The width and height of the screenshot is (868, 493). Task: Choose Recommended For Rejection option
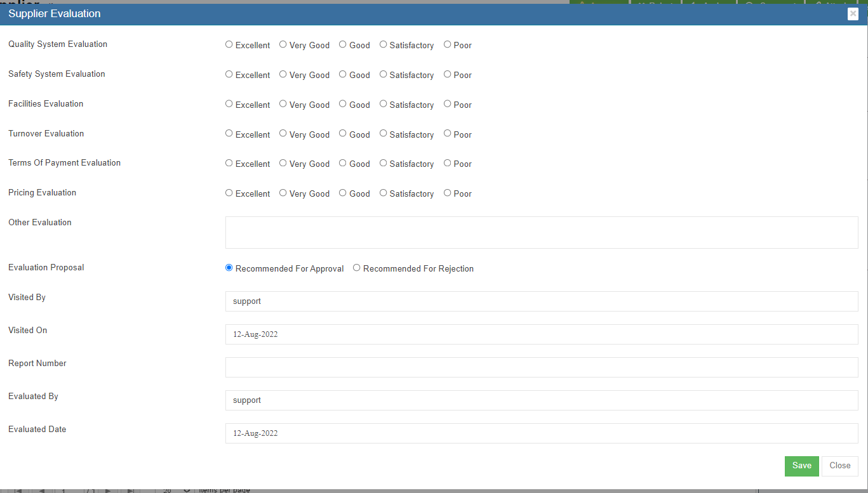pyautogui.click(x=357, y=268)
